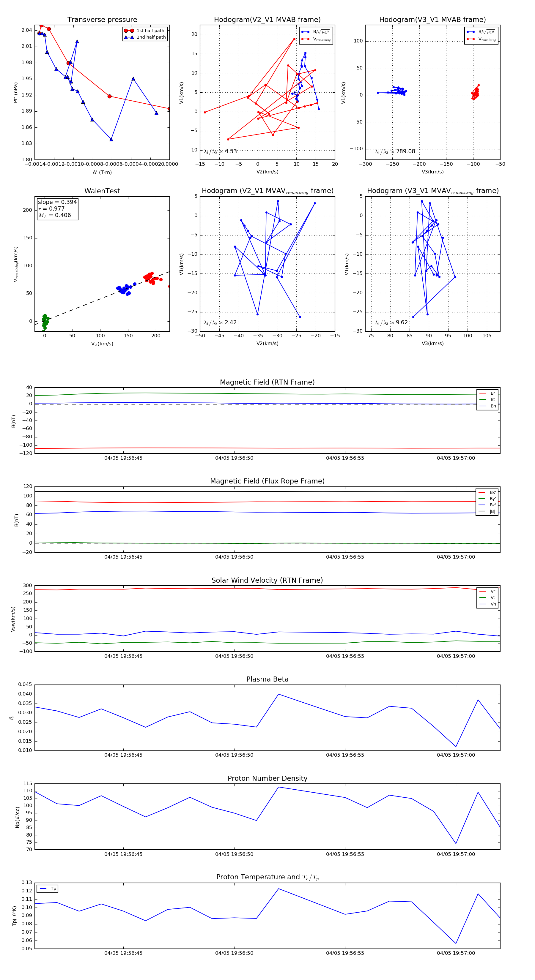Select the "Bx'" legend entry

(x=487, y=493)
